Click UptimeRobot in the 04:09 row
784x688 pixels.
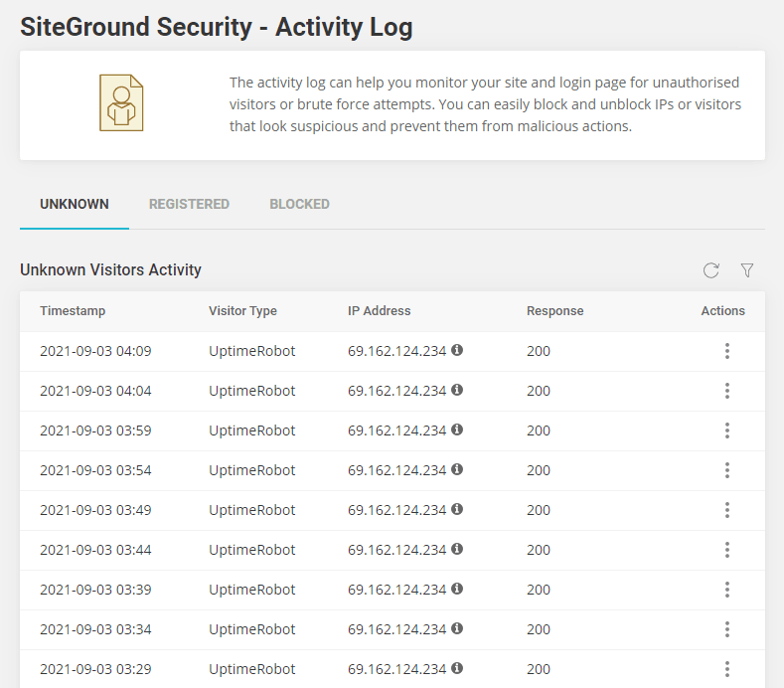[x=252, y=351]
